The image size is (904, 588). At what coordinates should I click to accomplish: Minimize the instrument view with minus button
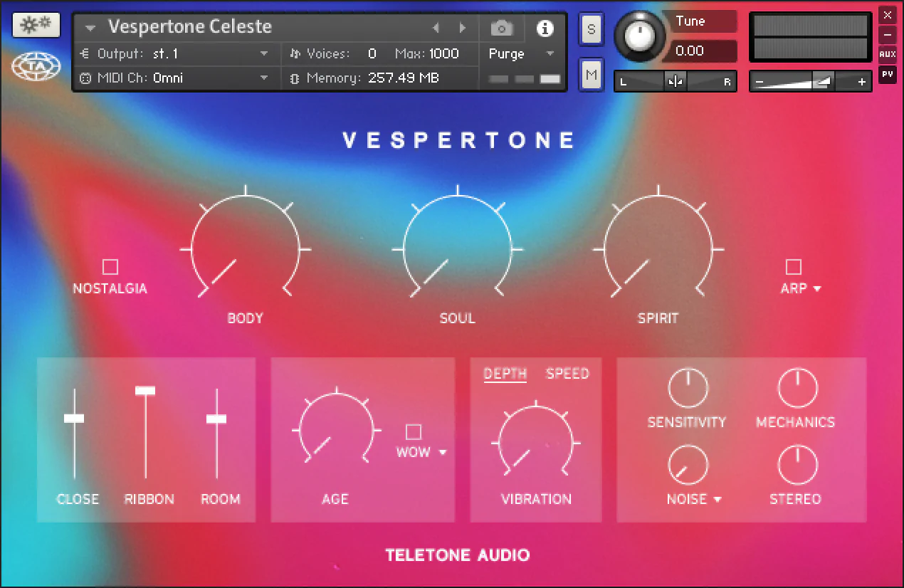(887, 34)
